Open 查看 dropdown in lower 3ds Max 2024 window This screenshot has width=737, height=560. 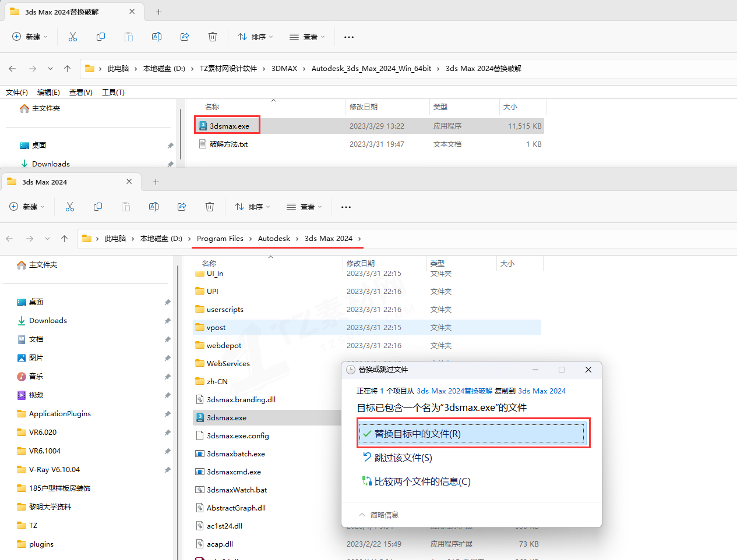(304, 207)
